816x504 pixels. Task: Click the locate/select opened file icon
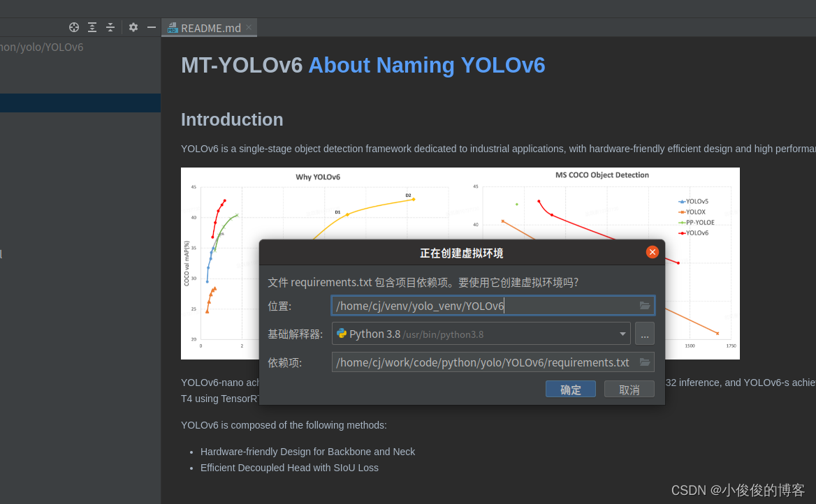(74, 27)
